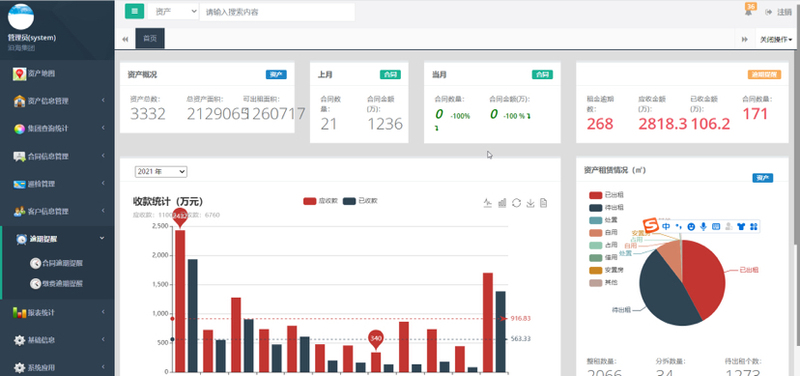Click the search content input field

tap(277, 12)
